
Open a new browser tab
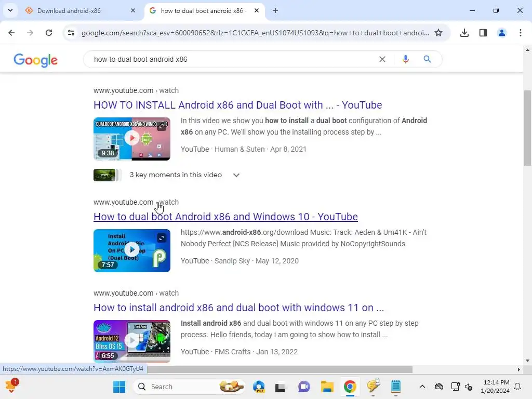(x=275, y=10)
